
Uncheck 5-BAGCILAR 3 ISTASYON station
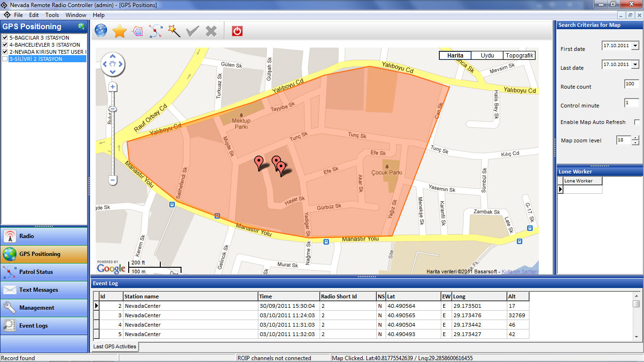(5, 38)
